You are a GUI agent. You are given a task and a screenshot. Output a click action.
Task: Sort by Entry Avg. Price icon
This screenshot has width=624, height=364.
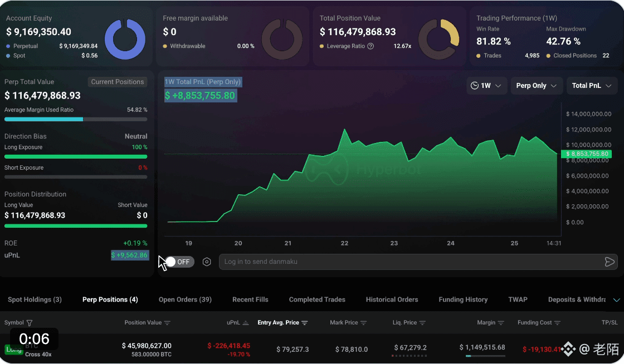point(304,323)
